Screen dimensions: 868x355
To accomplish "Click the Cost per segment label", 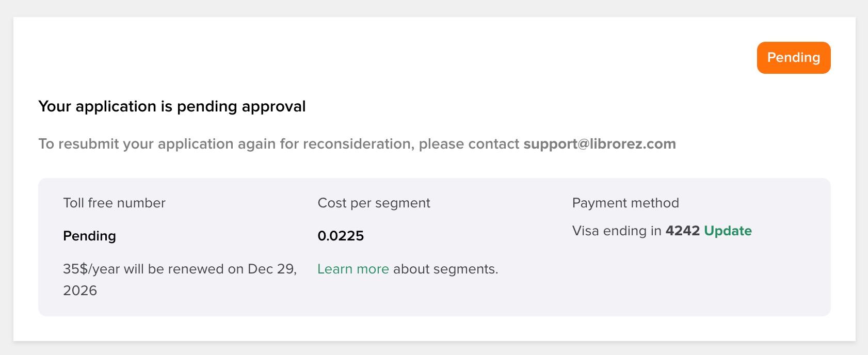I will [x=374, y=203].
